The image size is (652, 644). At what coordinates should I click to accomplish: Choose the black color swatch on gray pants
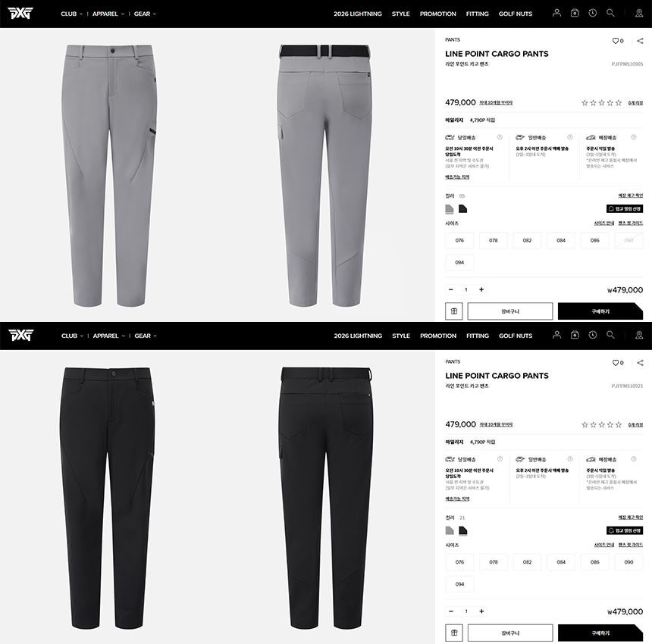point(462,208)
